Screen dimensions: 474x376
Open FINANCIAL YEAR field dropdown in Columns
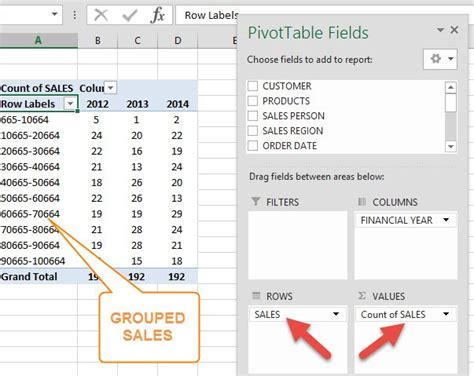pos(446,220)
